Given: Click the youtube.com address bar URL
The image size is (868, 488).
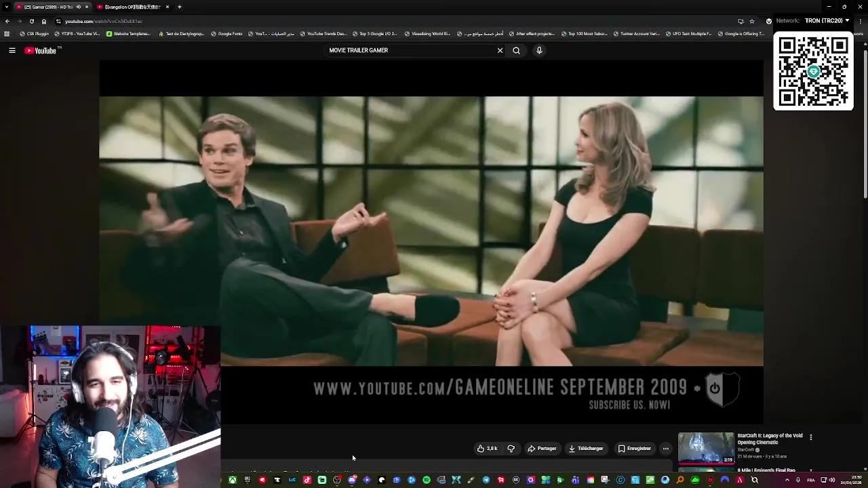Looking at the screenshot, I should pyautogui.click(x=104, y=21).
